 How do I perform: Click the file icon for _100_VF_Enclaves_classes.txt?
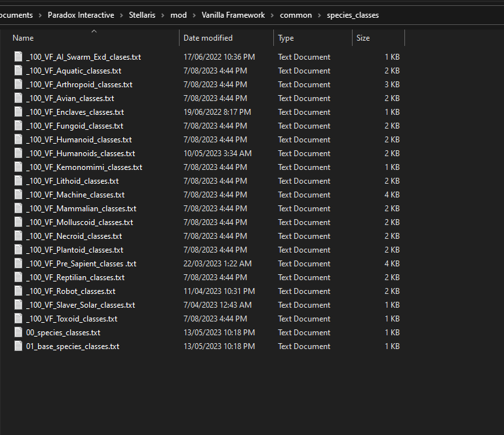[18, 112]
